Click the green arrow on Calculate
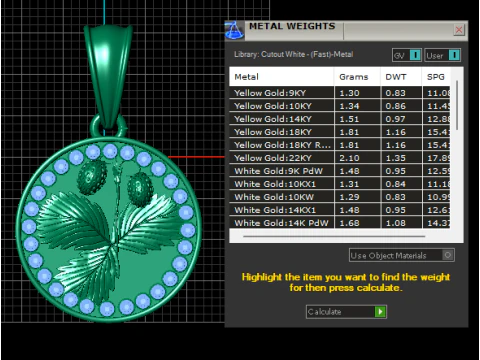Viewport: 480px width, 360px height. coord(380,312)
